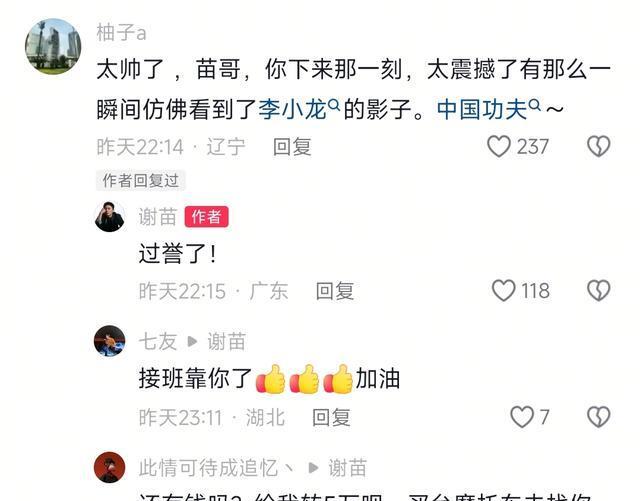
Task: Open 此情可待成追忆's avatar
Action: point(110,468)
